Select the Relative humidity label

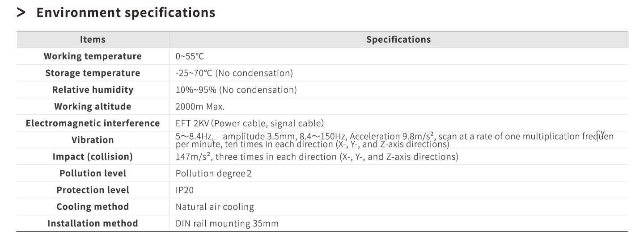93,90
